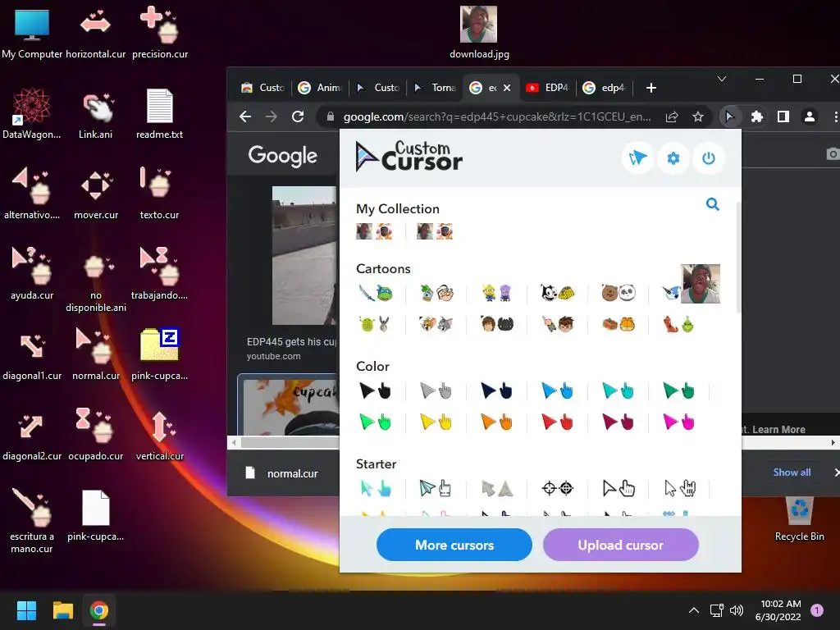Choose the light blue color cursor pack
Image resolution: width=840 pixels, height=630 pixels.
557,391
